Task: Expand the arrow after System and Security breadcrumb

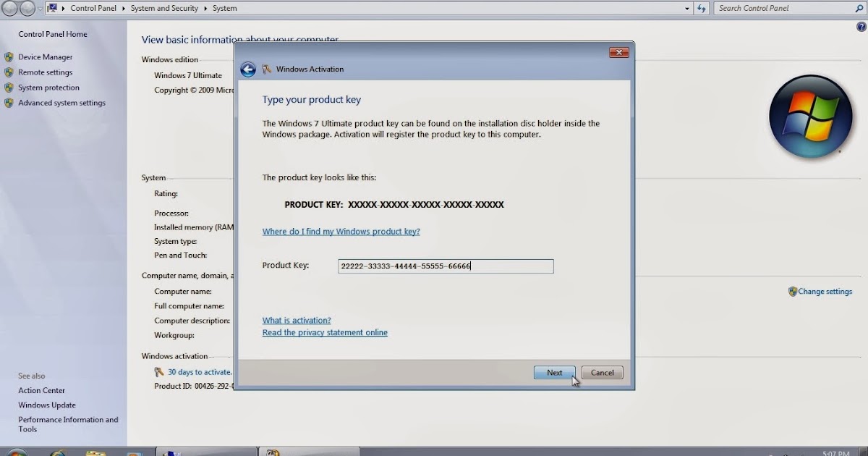Action: pos(206,9)
